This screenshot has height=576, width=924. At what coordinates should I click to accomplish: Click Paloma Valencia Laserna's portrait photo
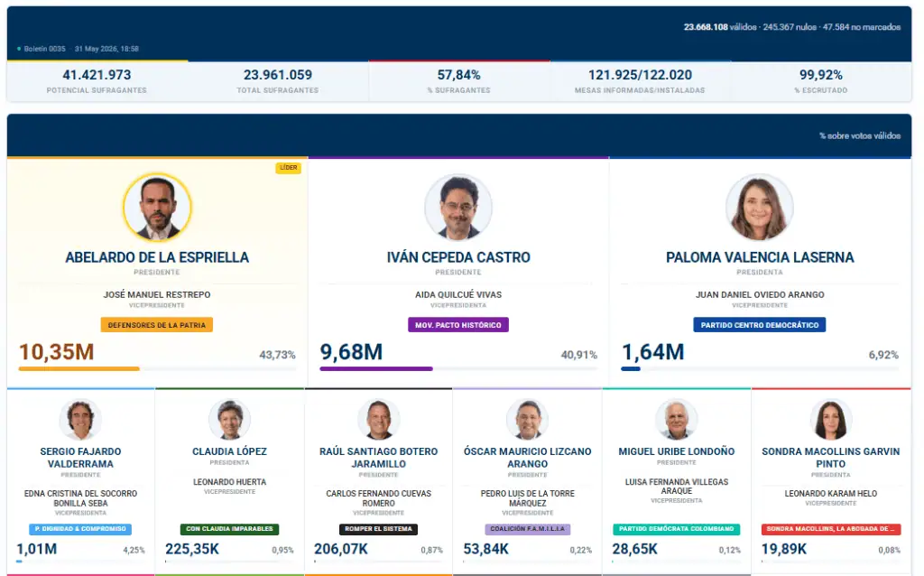(760, 208)
